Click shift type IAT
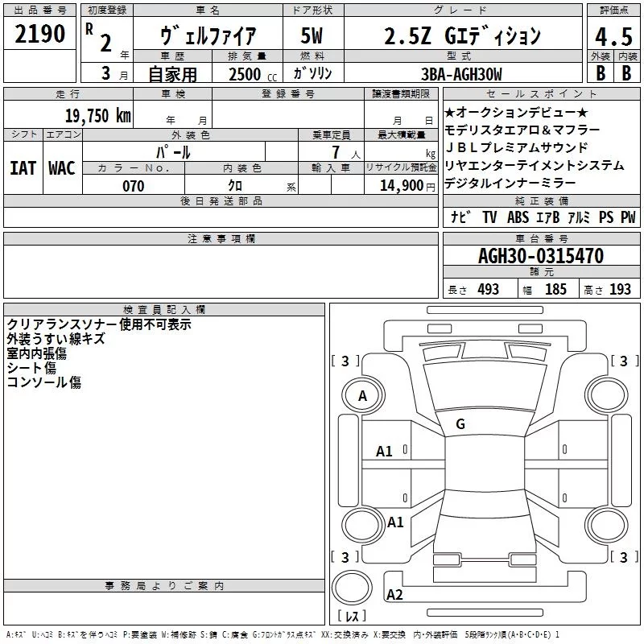The height and width of the screenshot is (644, 644). click(x=23, y=168)
